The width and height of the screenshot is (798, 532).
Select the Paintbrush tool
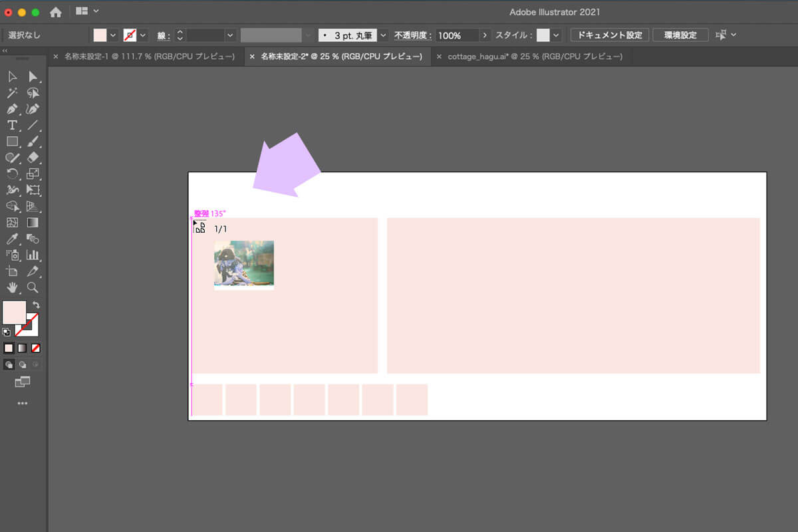[x=33, y=142]
